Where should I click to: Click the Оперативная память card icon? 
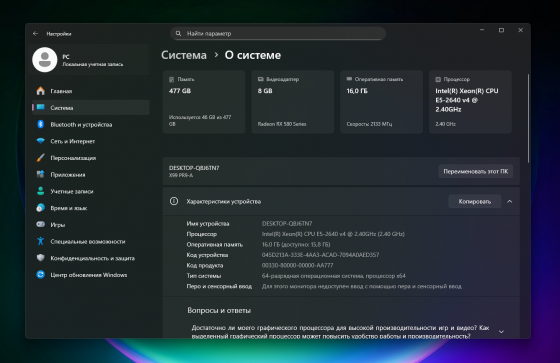point(349,79)
